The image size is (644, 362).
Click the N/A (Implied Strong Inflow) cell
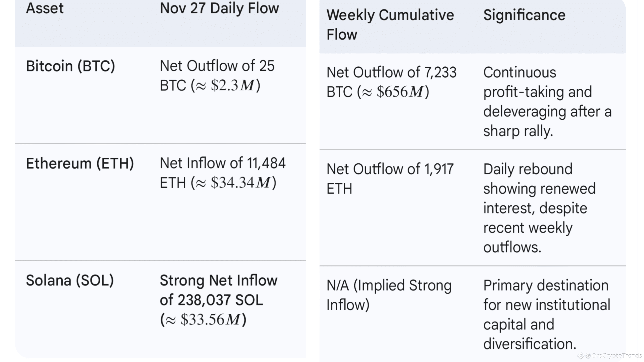[x=389, y=295]
